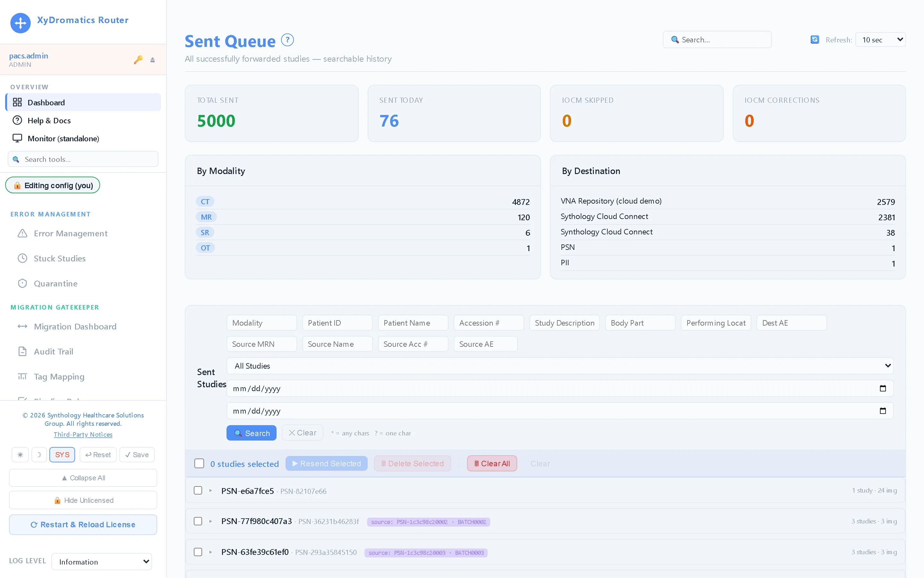Toggle the select-all studies checkbox
The width and height of the screenshot is (924, 578).
199,463
